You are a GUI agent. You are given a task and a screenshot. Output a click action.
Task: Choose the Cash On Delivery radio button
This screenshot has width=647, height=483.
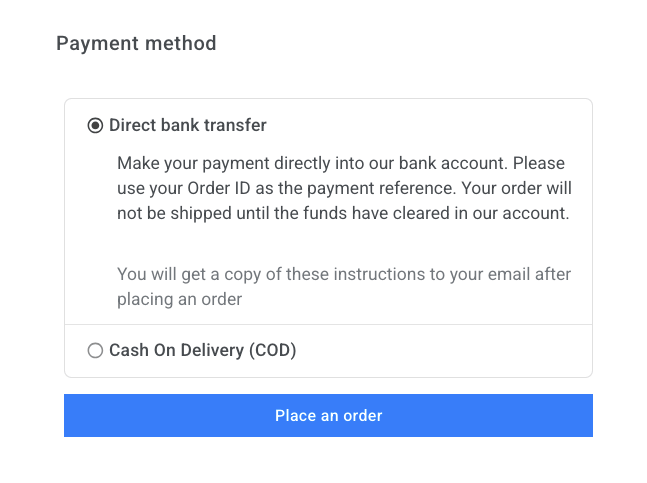[95, 351]
